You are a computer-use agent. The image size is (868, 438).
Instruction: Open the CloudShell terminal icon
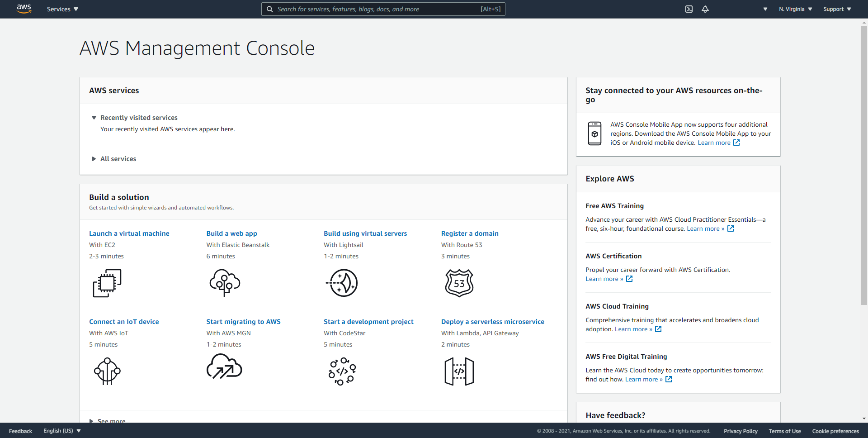pyautogui.click(x=689, y=9)
